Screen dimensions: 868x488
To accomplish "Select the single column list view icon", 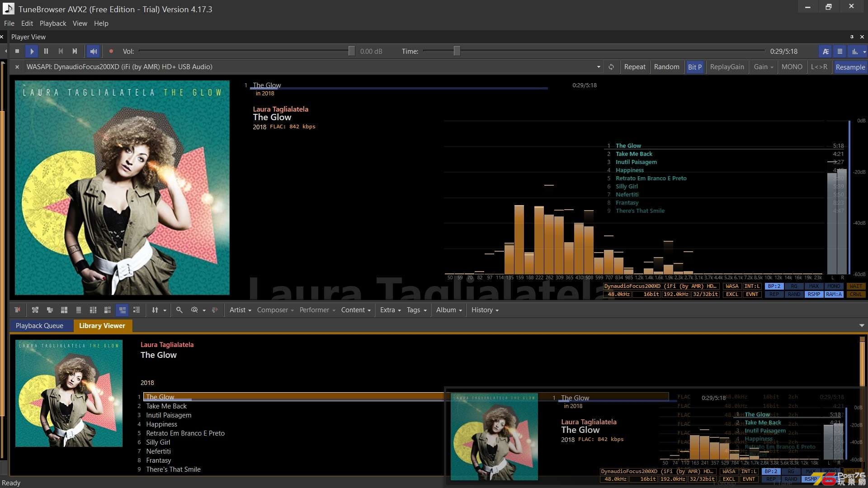I will point(79,310).
